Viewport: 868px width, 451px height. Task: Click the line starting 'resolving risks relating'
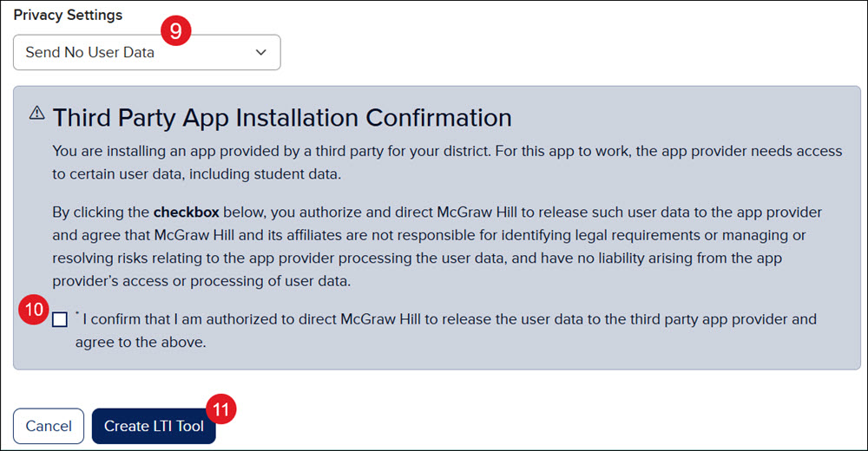[417, 258]
